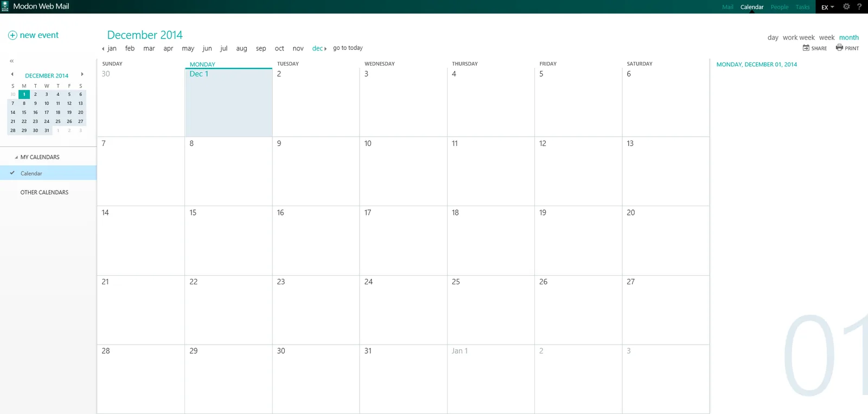Jump to jun in the month strip

point(207,48)
